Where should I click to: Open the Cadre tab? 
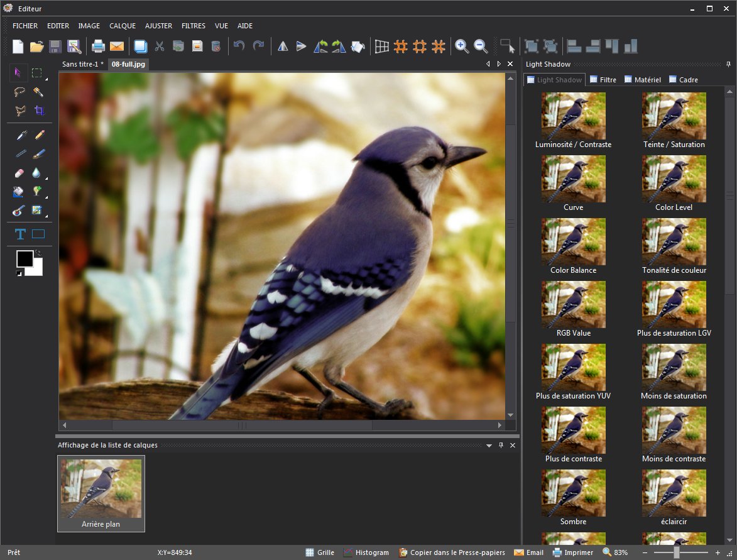pyautogui.click(x=684, y=79)
